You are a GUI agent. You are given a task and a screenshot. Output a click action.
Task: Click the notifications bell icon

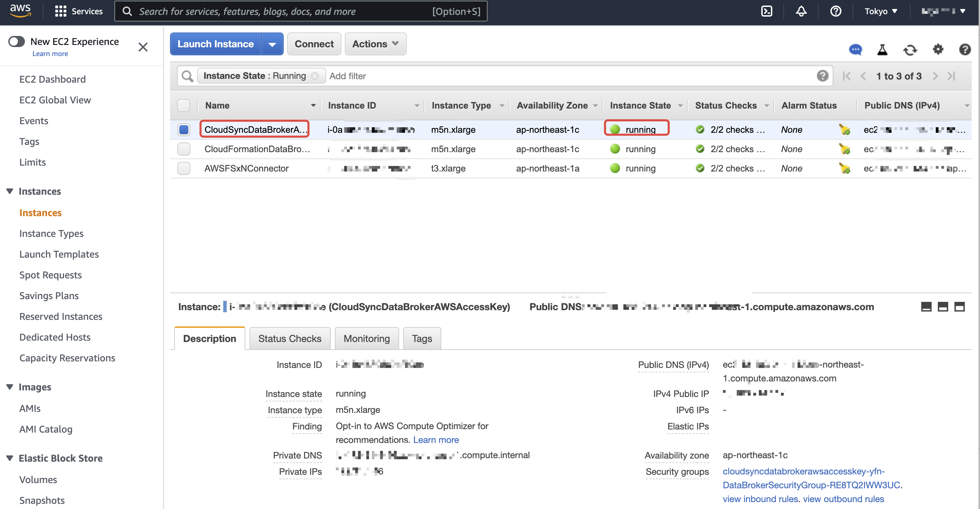[x=801, y=11]
